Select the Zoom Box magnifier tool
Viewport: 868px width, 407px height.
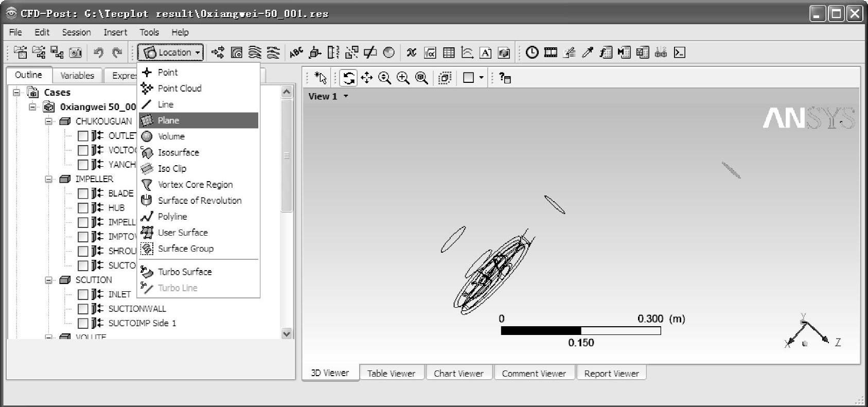point(403,78)
